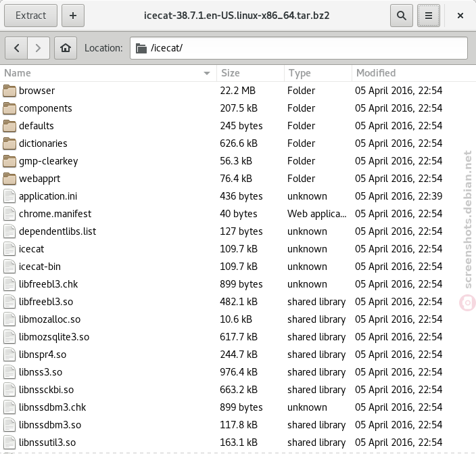Go to home location icon
The height and width of the screenshot is (454, 476).
click(66, 48)
